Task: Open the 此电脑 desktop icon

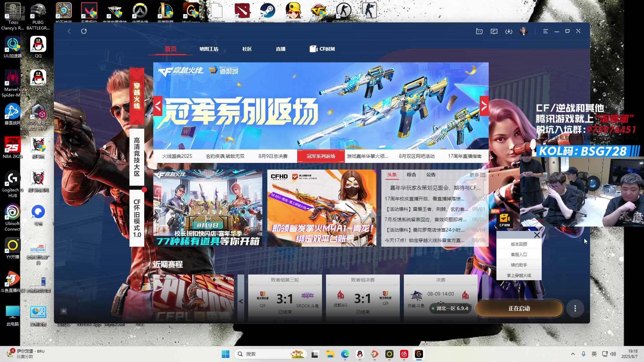Action: tap(13, 315)
